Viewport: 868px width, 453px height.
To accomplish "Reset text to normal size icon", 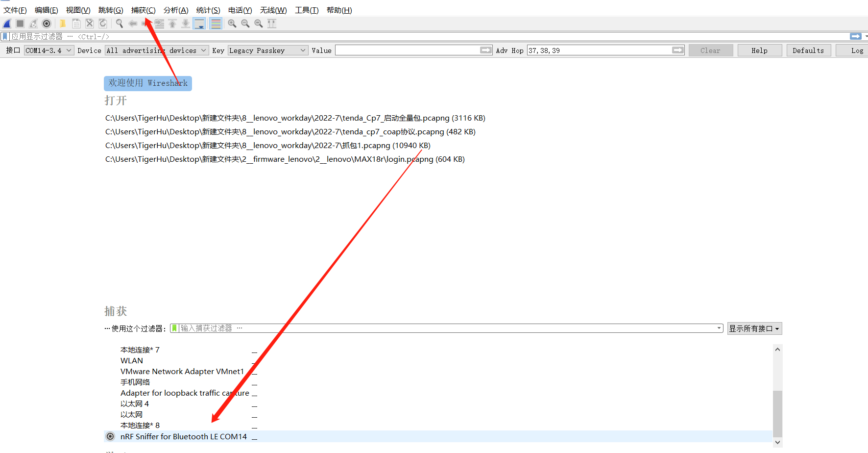I will (x=259, y=24).
